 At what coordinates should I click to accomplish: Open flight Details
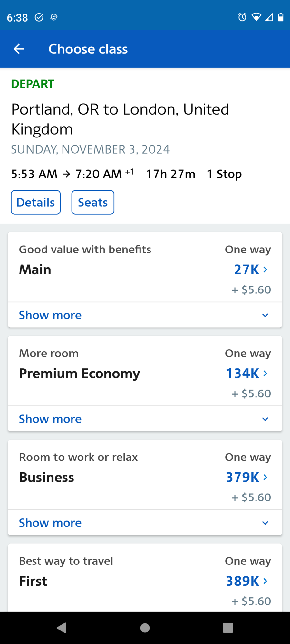(36, 203)
